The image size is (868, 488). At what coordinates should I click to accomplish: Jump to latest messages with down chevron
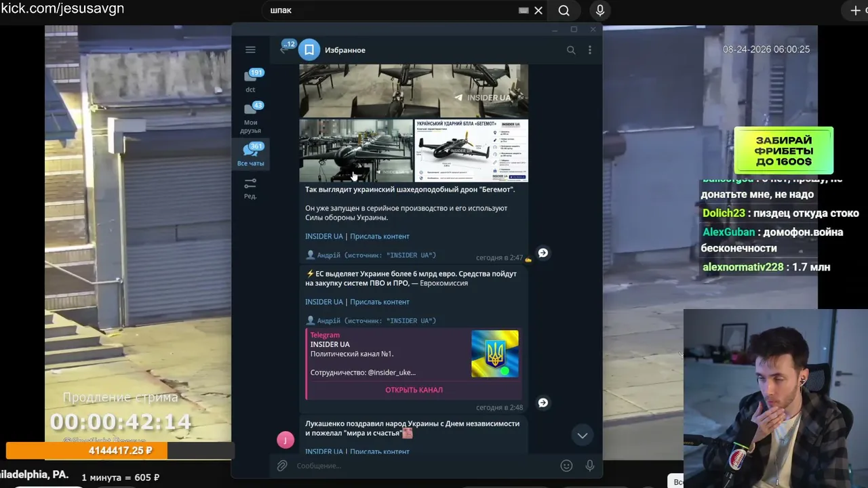pyautogui.click(x=583, y=435)
